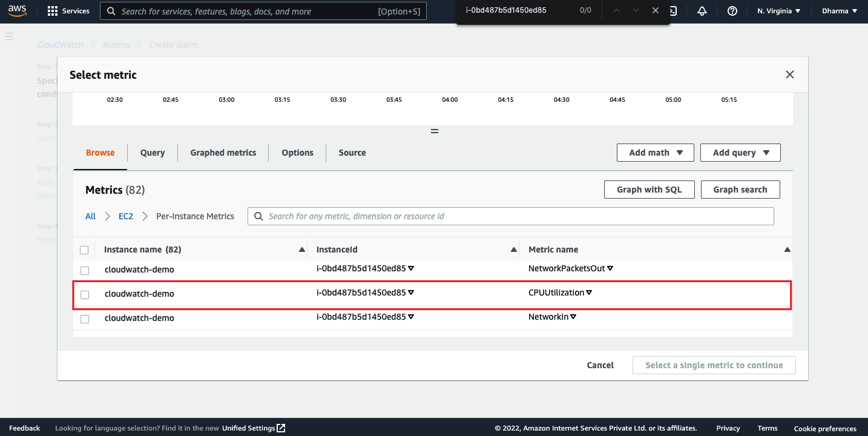Open the Graphed metrics tab

(x=223, y=153)
